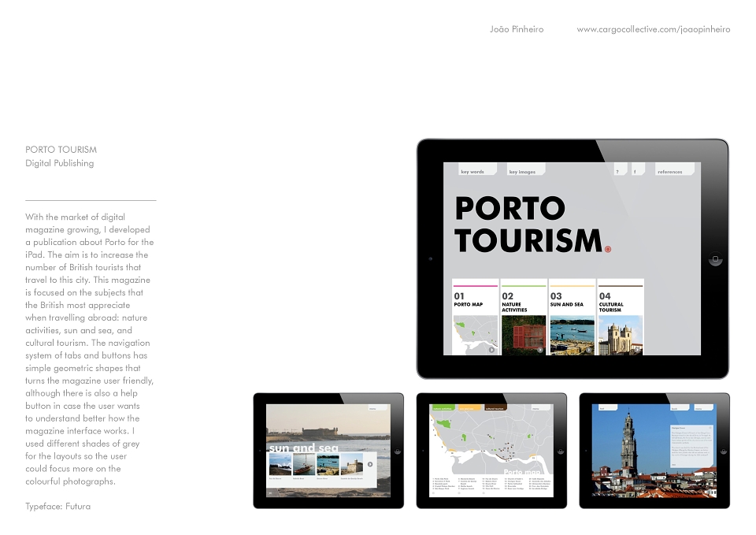Select the sailboat thumbnail in sun and sea gallery

[x=303, y=465]
